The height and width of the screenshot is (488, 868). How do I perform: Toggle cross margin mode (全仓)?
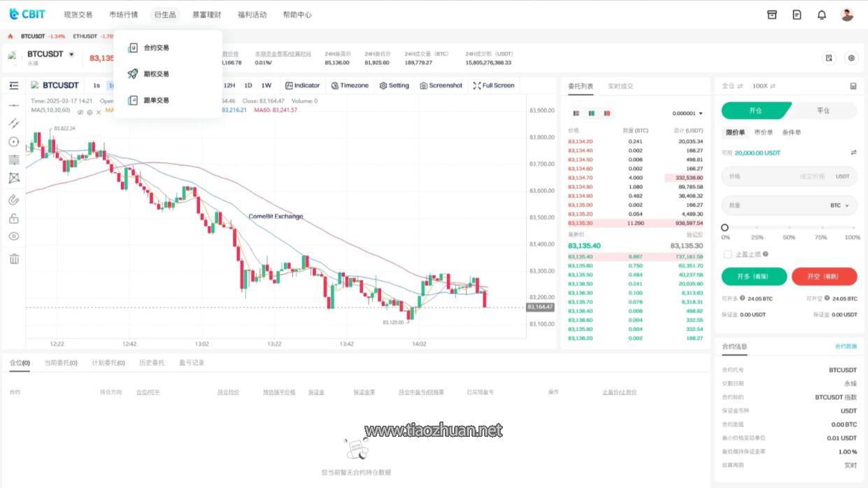(732, 86)
